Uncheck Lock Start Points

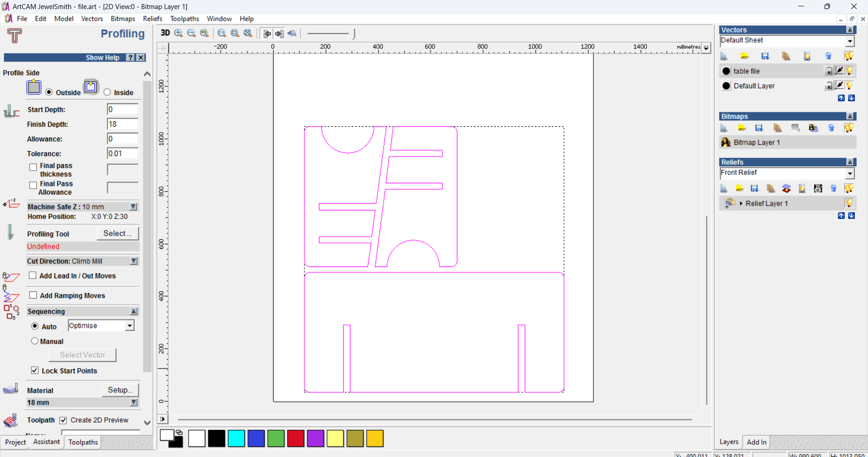click(x=35, y=371)
